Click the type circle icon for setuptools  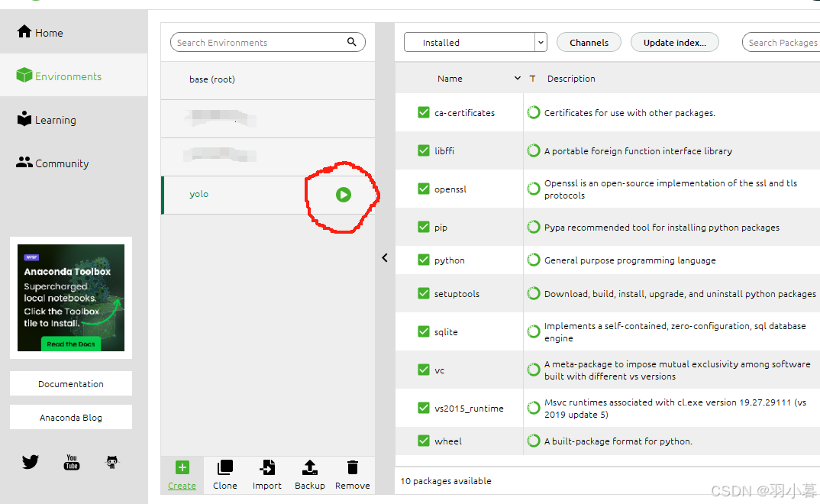[x=534, y=293]
